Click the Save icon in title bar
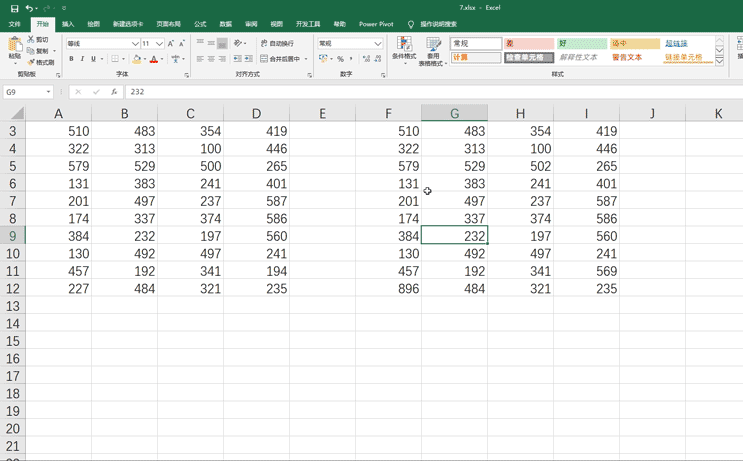 (x=14, y=8)
